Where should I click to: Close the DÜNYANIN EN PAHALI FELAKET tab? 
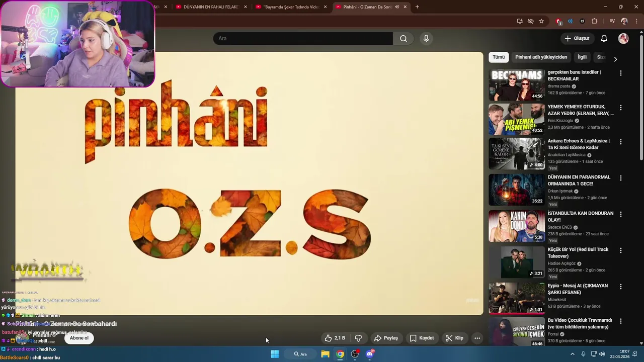pos(246,7)
